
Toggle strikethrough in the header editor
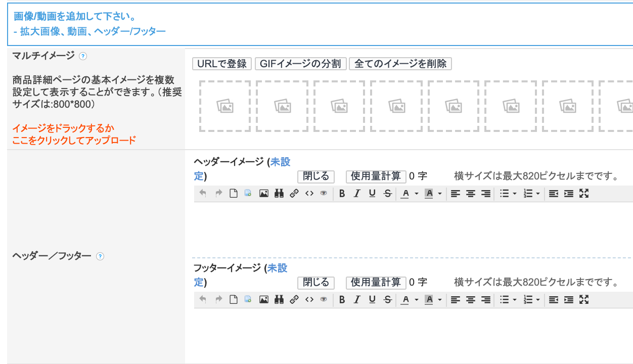[388, 194]
